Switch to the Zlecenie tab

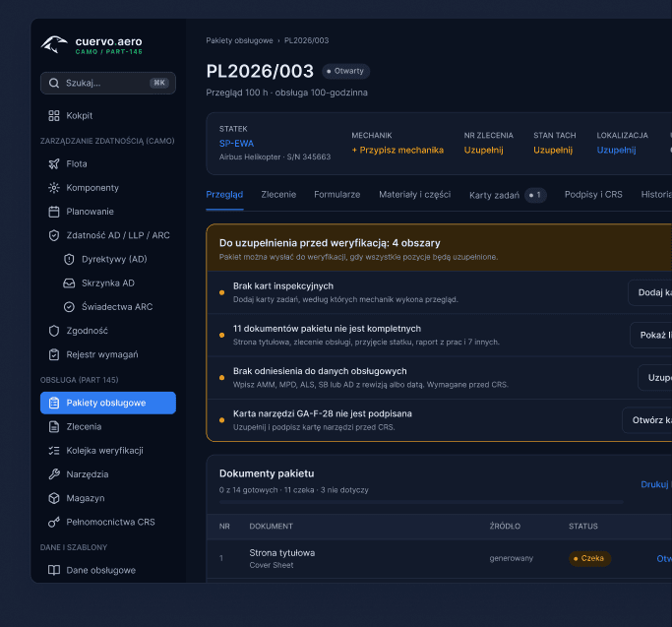[x=278, y=195]
